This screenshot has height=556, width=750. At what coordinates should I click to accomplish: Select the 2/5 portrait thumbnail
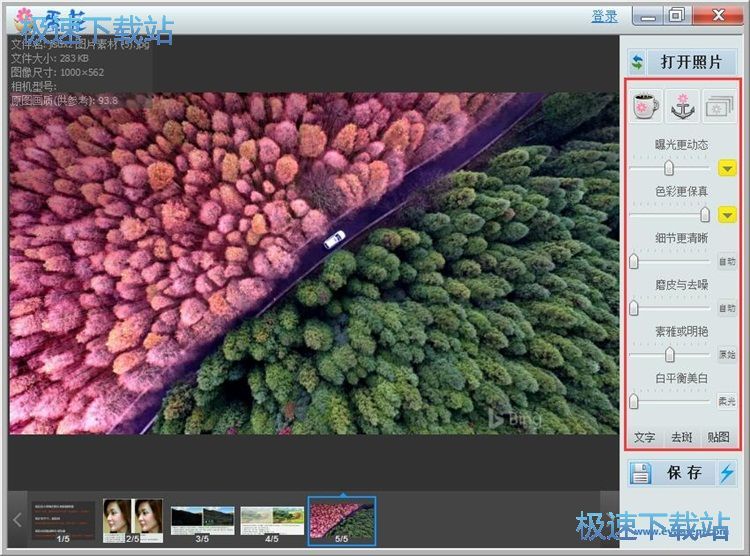(133, 520)
